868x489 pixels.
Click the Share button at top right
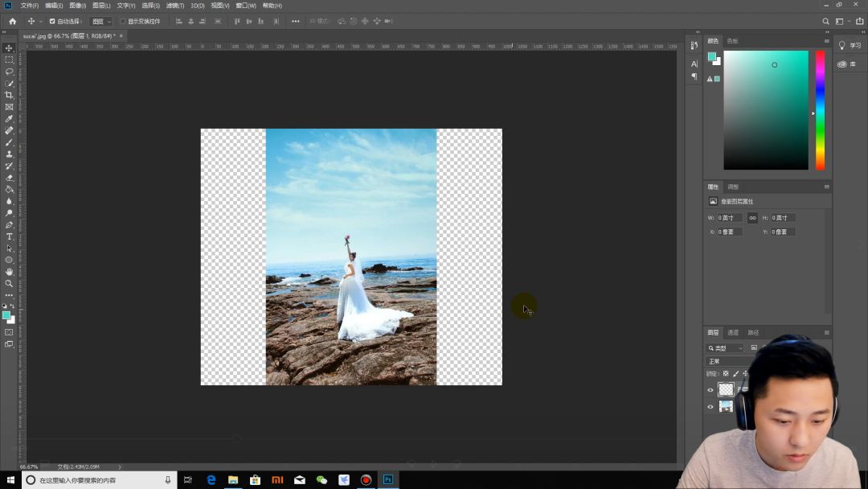[x=859, y=21]
